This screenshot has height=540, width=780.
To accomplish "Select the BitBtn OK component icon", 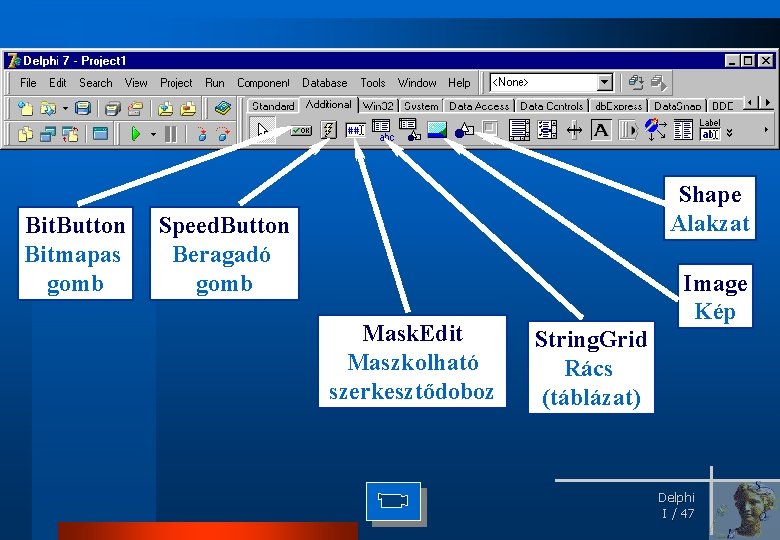I will pos(301,130).
